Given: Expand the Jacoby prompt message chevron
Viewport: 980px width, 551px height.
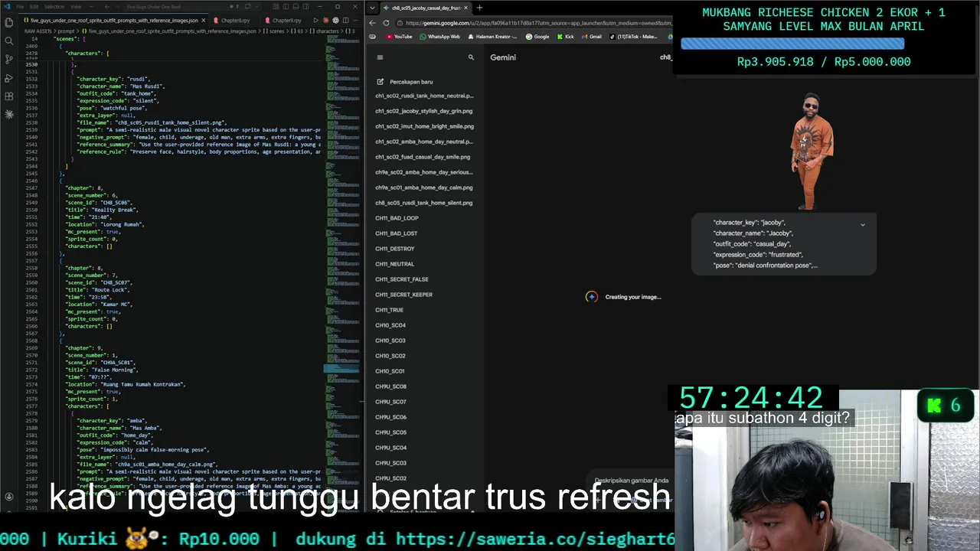Looking at the screenshot, I should (x=863, y=225).
